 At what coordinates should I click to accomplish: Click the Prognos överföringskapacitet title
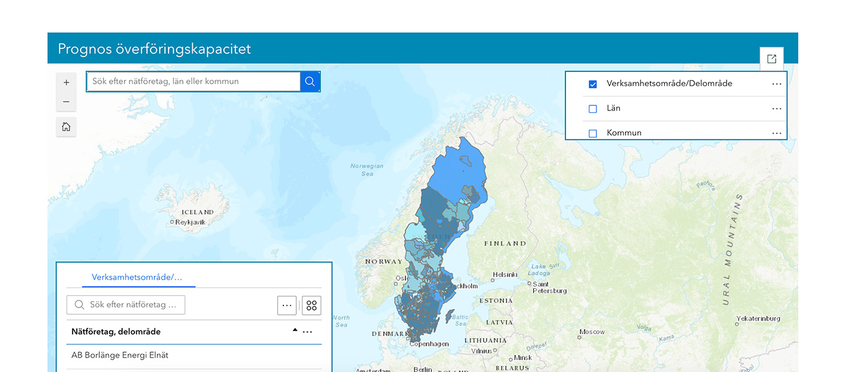tap(154, 49)
